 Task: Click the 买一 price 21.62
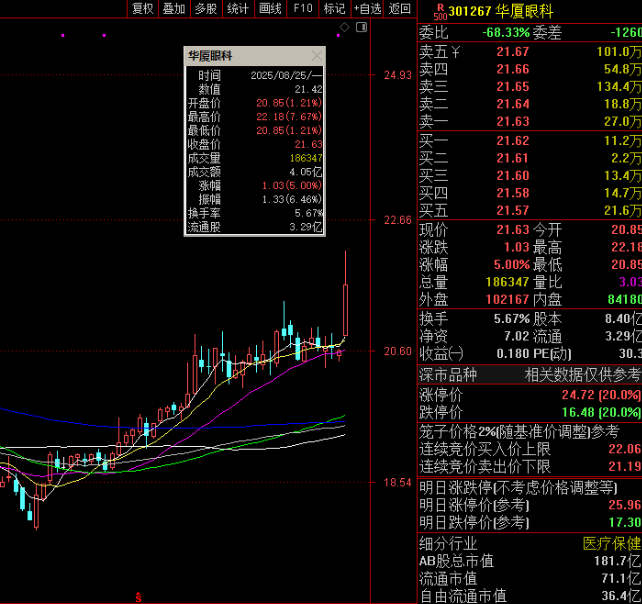click(x=513, y=141)
